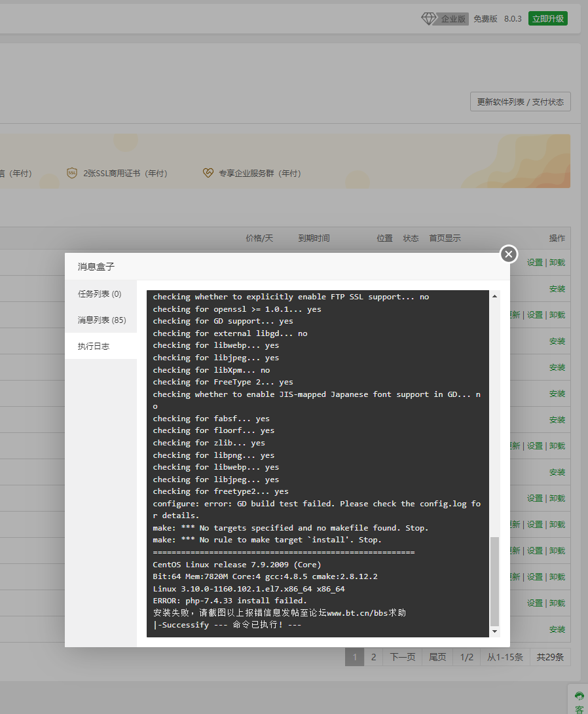Image resolution: width=588 pixels, height=714 pixels.
Task: Close the 消息盒子 dialog with the X
Action: click(x=509, y=254)
